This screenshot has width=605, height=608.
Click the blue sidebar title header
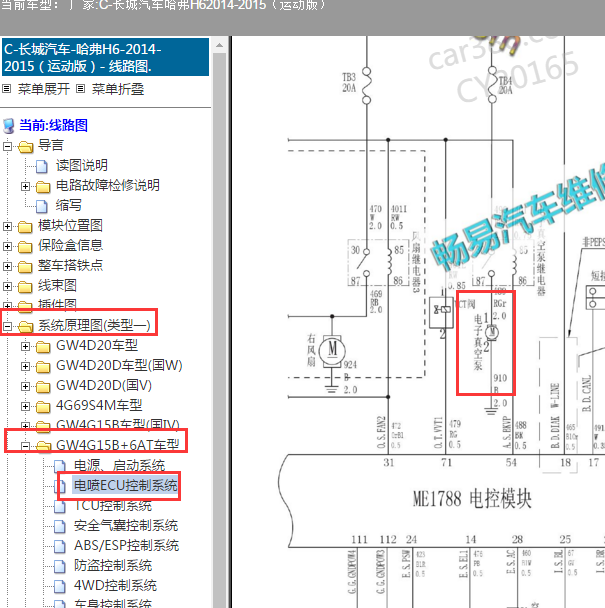click(x=105, y=57)
